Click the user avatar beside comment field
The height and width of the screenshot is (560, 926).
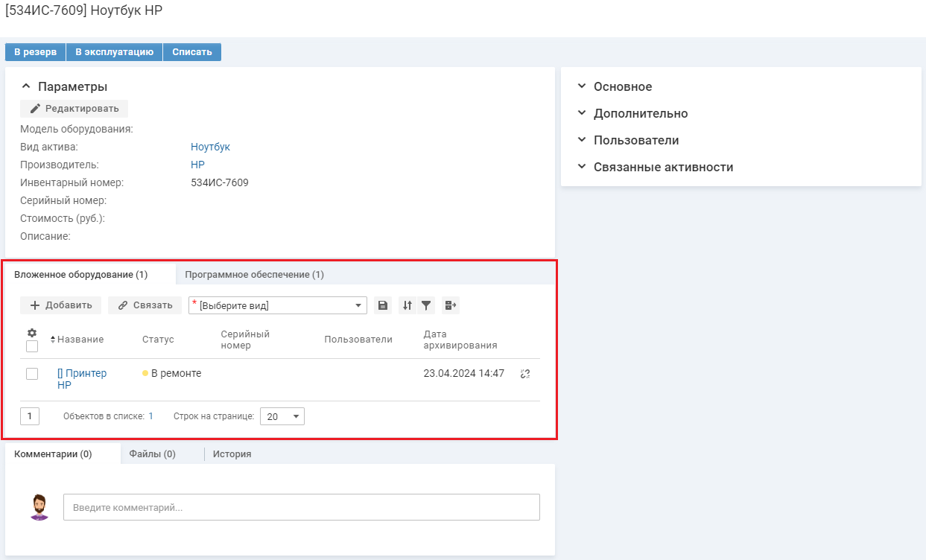point(39,506)
